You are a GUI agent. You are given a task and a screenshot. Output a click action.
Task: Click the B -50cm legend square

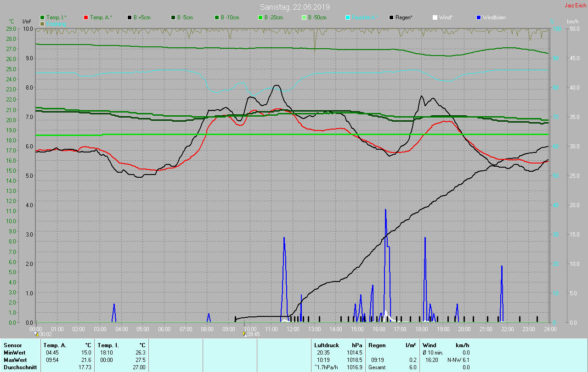click(x=304, y=17)
